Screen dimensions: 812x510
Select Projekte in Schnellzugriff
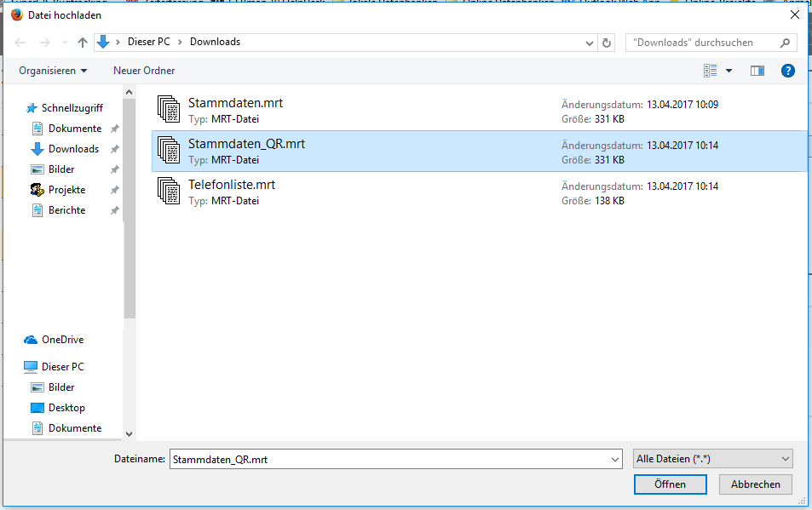tap(66, 190)
